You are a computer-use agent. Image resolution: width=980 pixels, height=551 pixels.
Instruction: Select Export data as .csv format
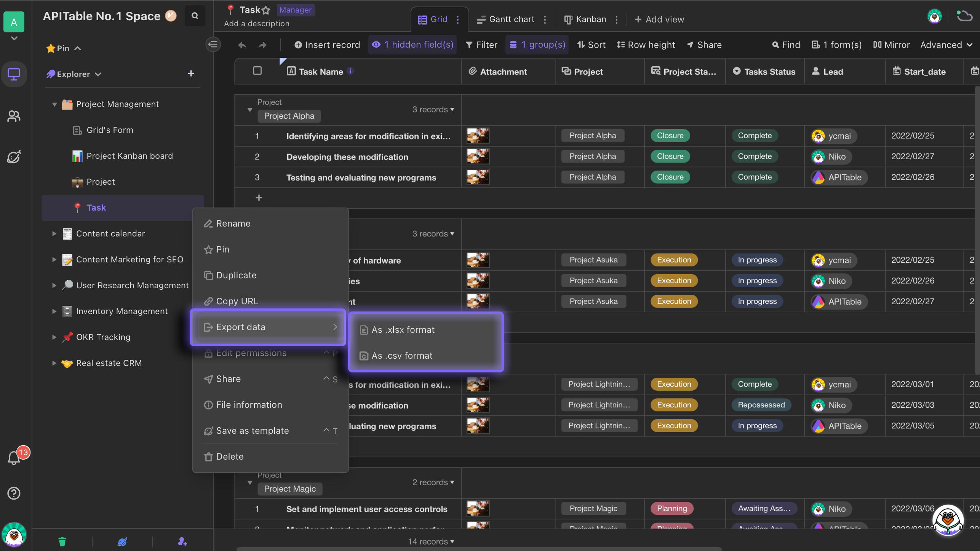(x=402, y=355)
